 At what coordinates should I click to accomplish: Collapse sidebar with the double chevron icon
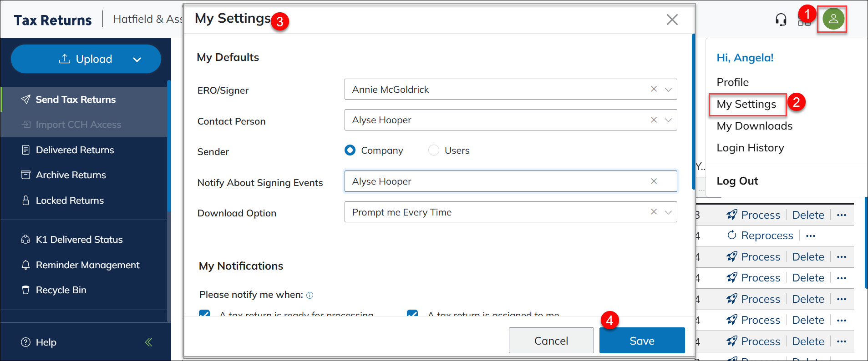click(148, 342)
